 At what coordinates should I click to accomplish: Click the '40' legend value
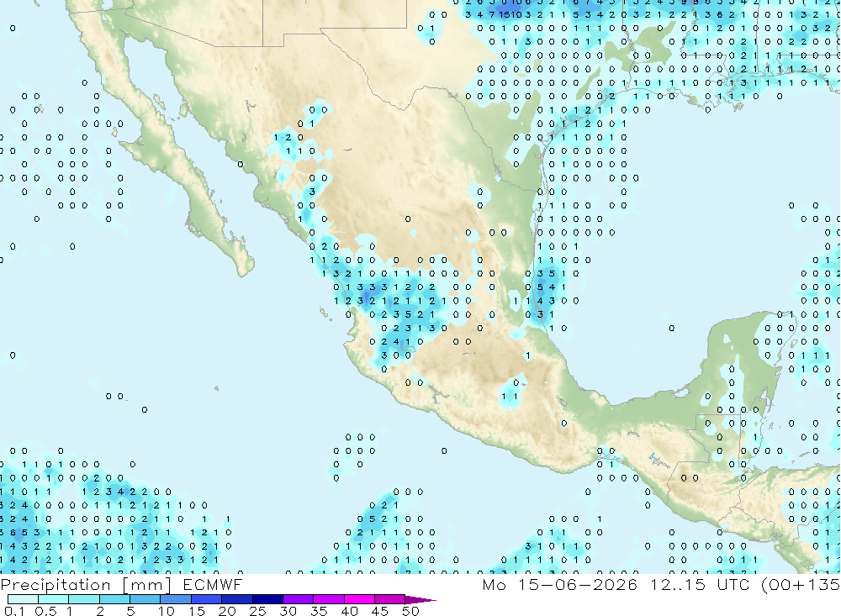pyautogui.click(x=349, y=611)
